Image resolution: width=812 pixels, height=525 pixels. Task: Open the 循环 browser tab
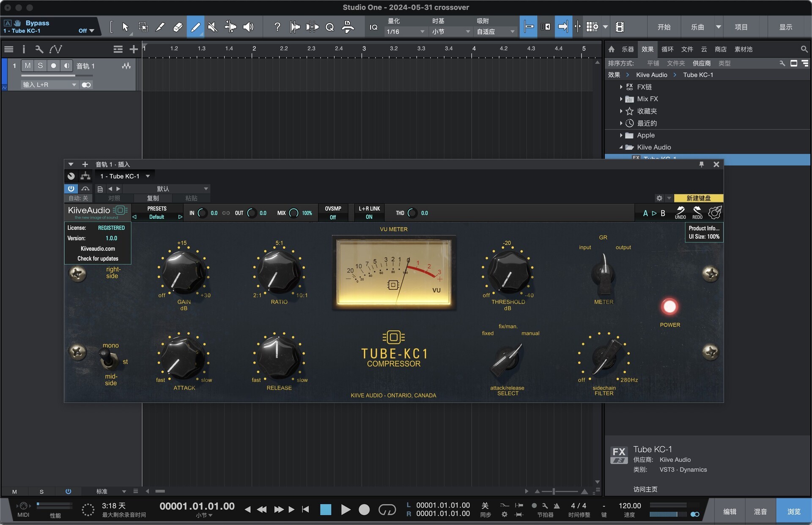667,49
